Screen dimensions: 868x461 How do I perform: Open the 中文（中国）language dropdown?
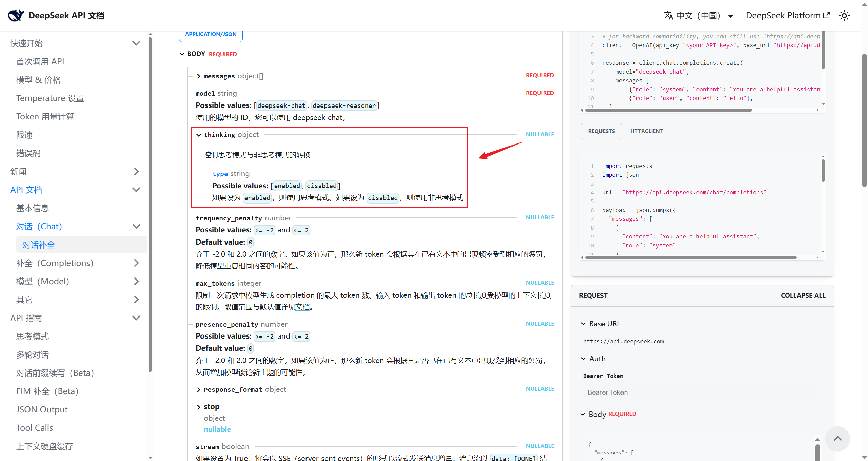pos(699,16)
